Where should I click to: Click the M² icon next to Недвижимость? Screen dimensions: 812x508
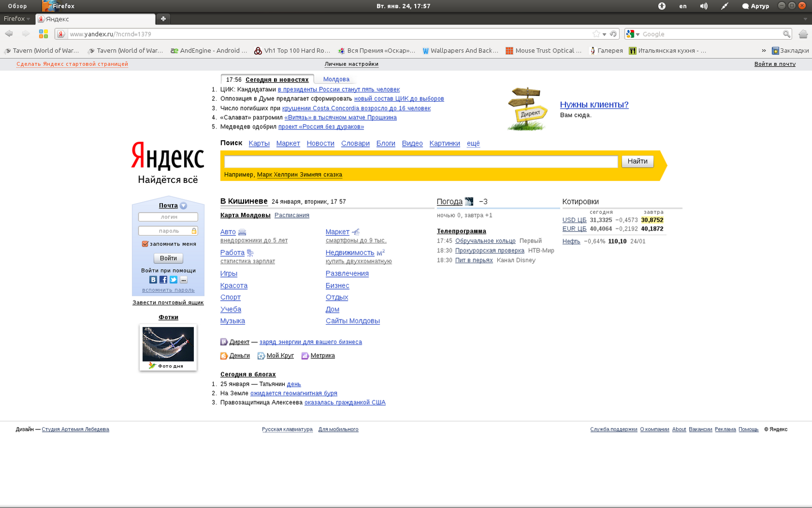pyautogui.click(x=381, y=252)
